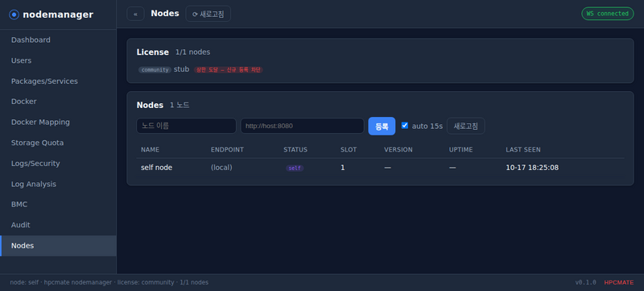644x291 pixels.
Task: Go to Log Analysis
Action: tap(58, 184)
